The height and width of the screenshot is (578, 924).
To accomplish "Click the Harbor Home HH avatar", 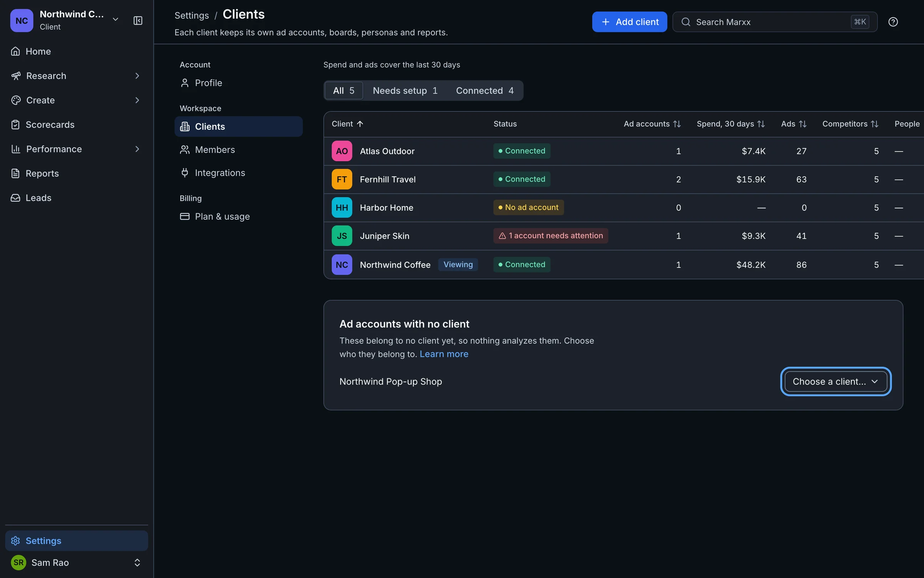I will [342, 207].
